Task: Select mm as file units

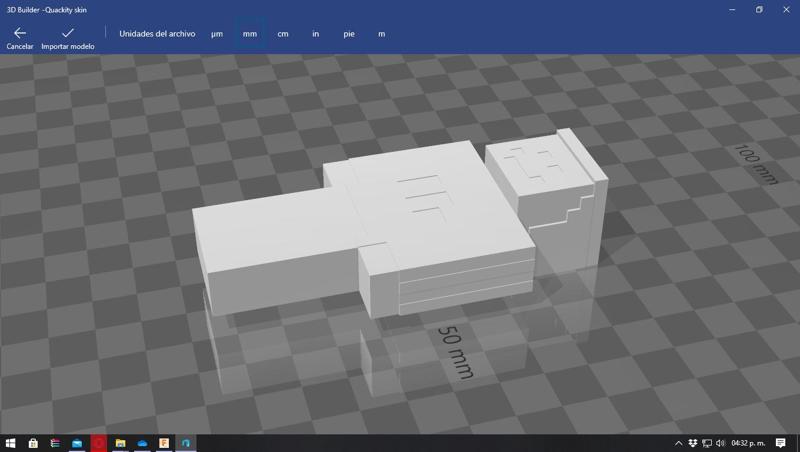Action: (x=249, y=34)
